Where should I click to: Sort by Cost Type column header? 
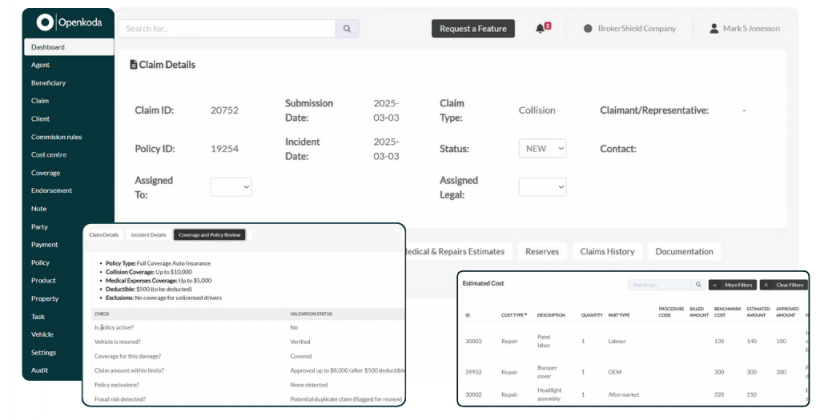pyautogui.click(x=514, y=315)
